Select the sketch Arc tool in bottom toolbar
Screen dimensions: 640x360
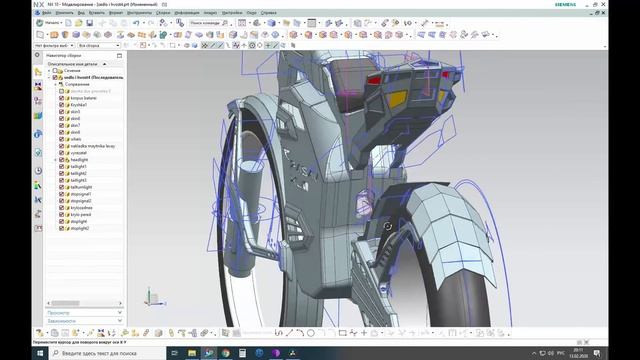click(300, 333)
